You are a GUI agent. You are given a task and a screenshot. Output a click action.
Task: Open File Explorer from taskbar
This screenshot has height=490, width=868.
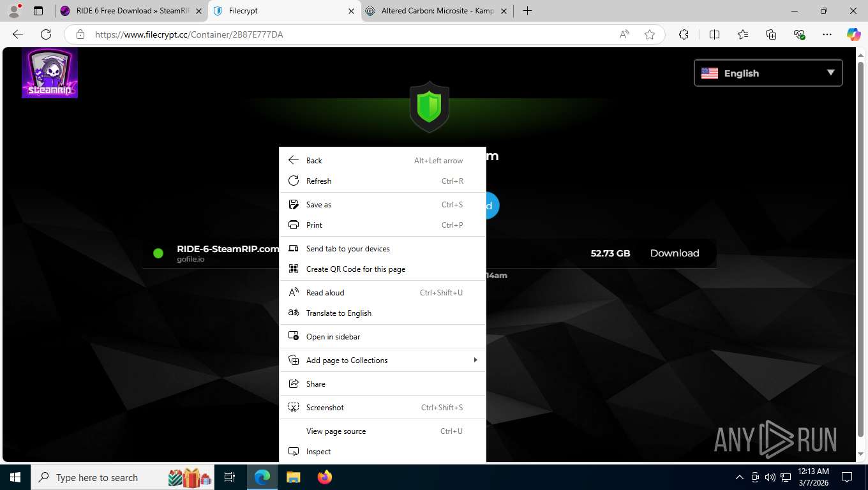pyautogui.click(x=293, y=477)
